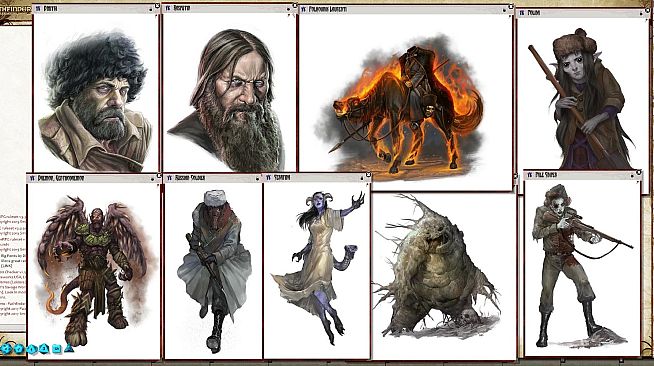
Task: Click the d10 die in the dice tray
Action: (32, 349)
